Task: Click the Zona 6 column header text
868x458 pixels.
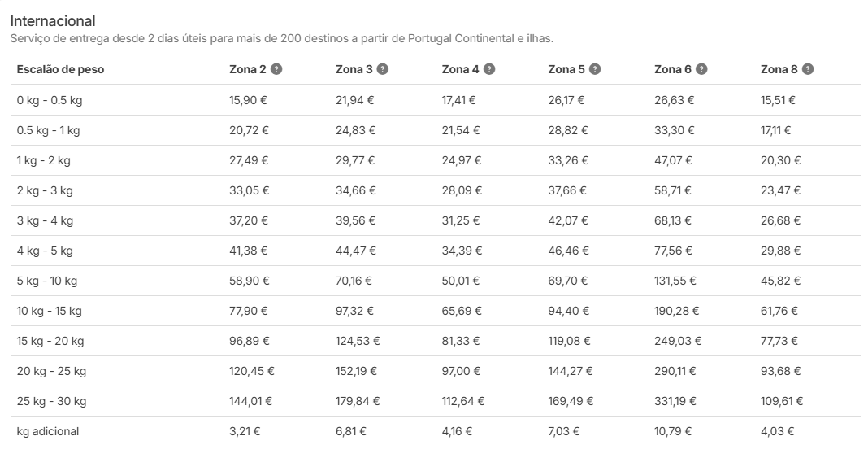Action: [x=672, y=69]
